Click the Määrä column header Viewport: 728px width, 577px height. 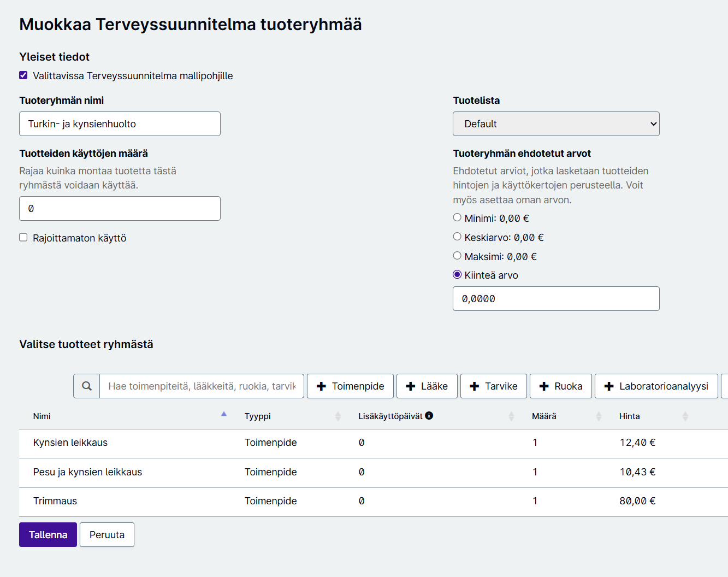tap(544, 416)
